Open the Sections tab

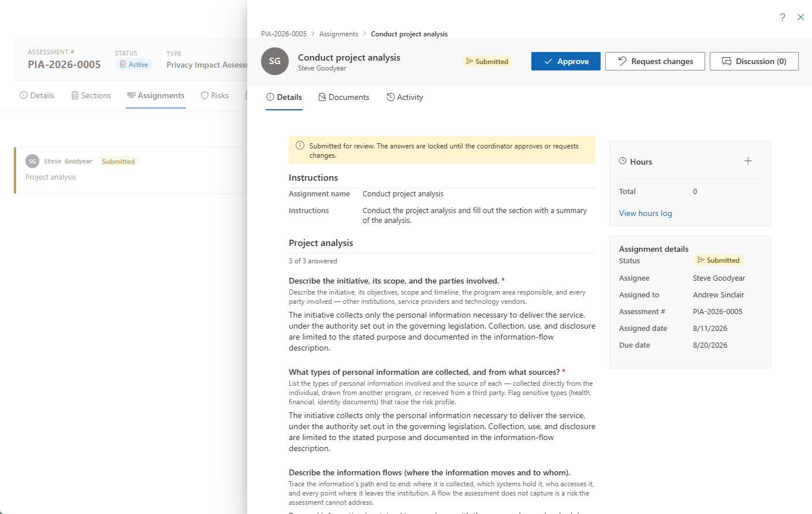click(x=91, y=95)
